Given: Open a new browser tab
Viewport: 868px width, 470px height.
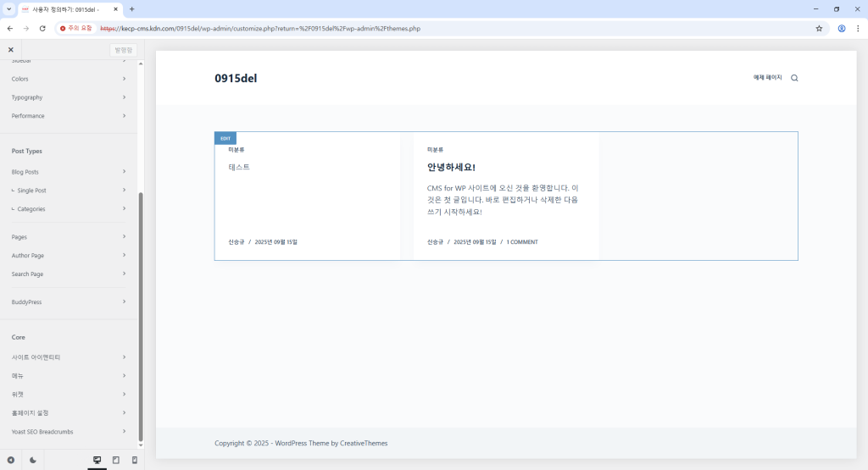Looking at the screenshot, I should (131, 8).
